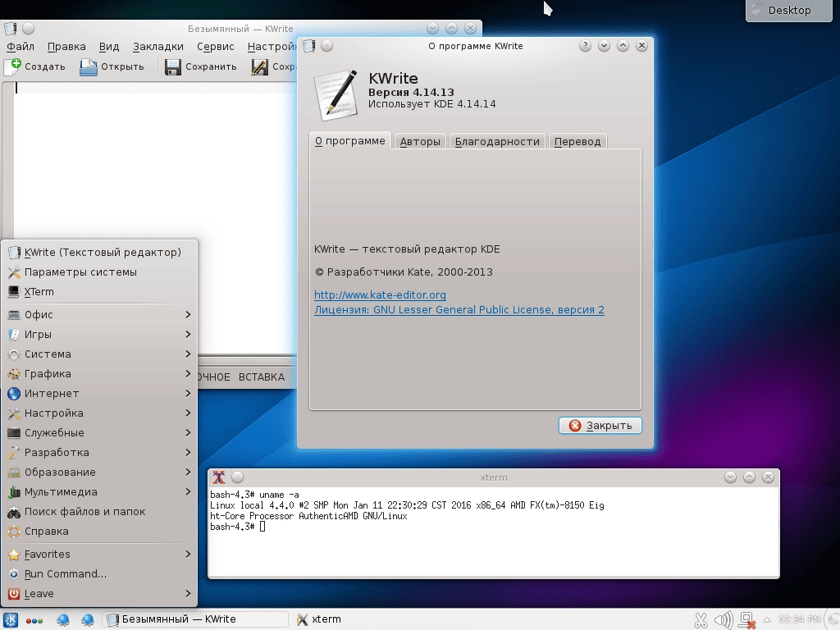The image size is (840, 630).
Task: Click the Интернет globe icon in the menu
Action: (x=15, y=394)
